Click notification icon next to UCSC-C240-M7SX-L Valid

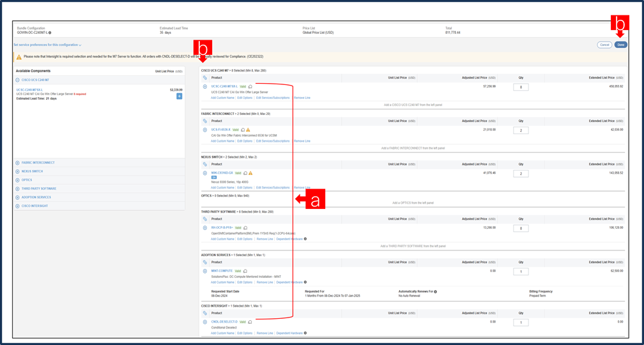pos(250,87)
